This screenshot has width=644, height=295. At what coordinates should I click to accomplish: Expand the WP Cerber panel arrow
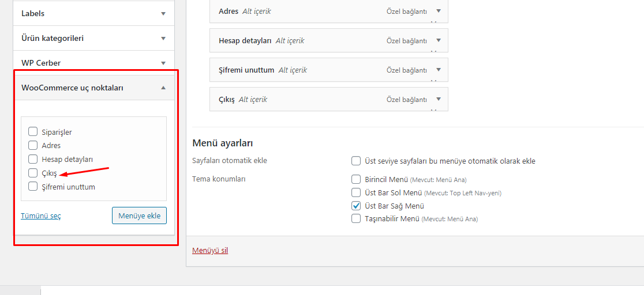coord(163,63)
